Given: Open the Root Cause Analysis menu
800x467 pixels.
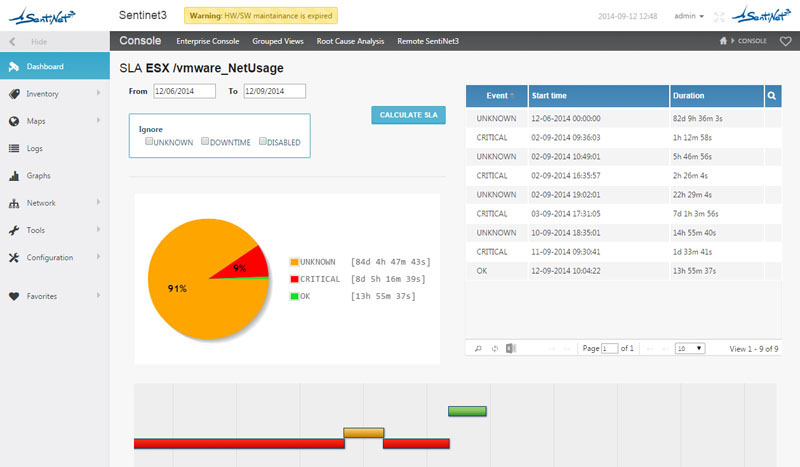Looking at the screenshot, I should [350, 41].
